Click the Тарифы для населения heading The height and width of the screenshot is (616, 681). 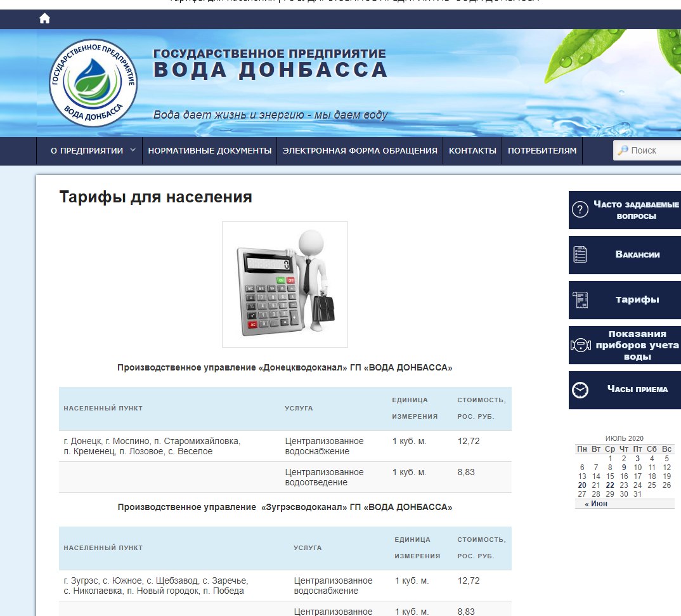[x=155, y=197]
